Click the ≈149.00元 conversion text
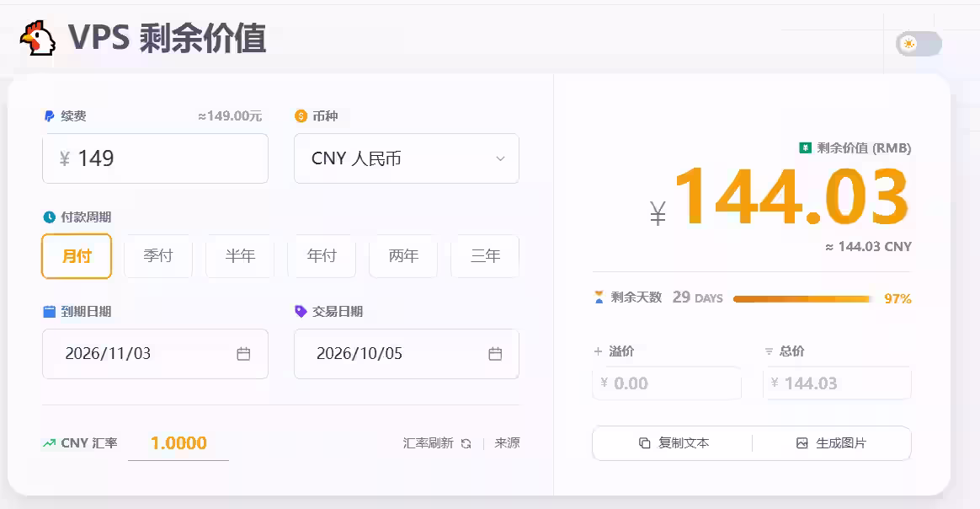Viewport: 980px width, 509px height. coord(230,116)
